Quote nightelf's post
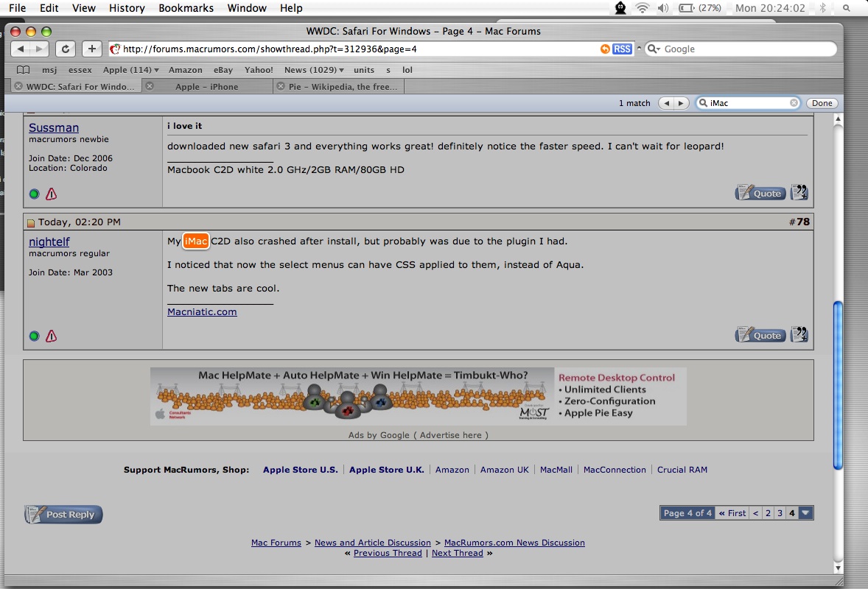868x589 pixels. coord(760,334)
